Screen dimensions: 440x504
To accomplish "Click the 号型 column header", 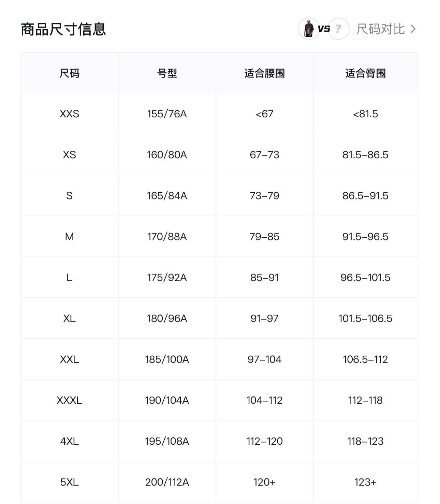I will click(x=167, y=73).
